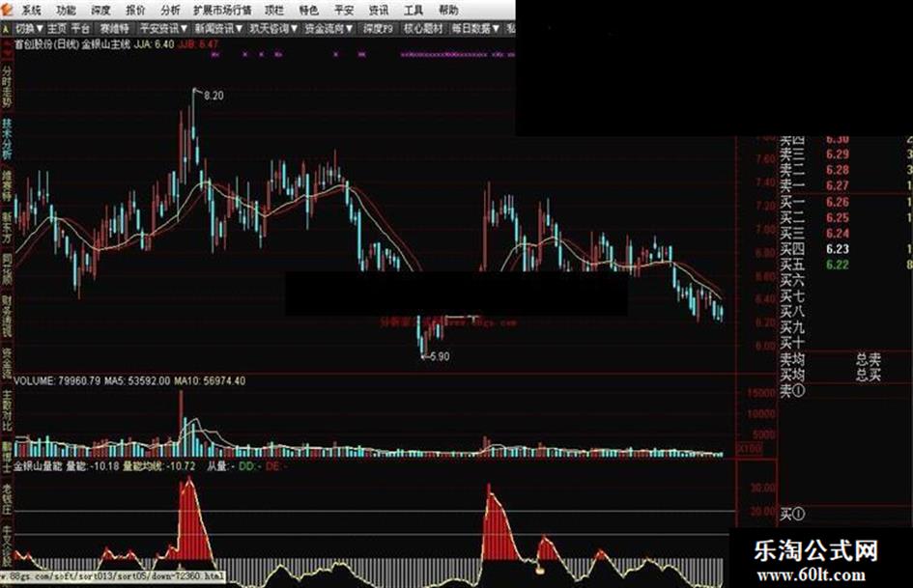
Task: Expand the 资金流向 dropdown
Action: point(328,28)
